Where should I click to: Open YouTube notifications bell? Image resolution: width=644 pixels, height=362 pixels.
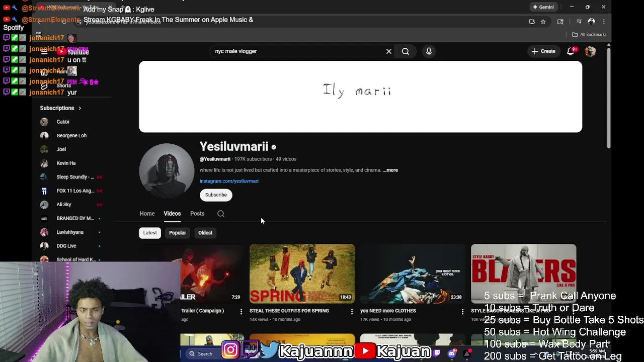pyautogui.click(x=571, y=51)
